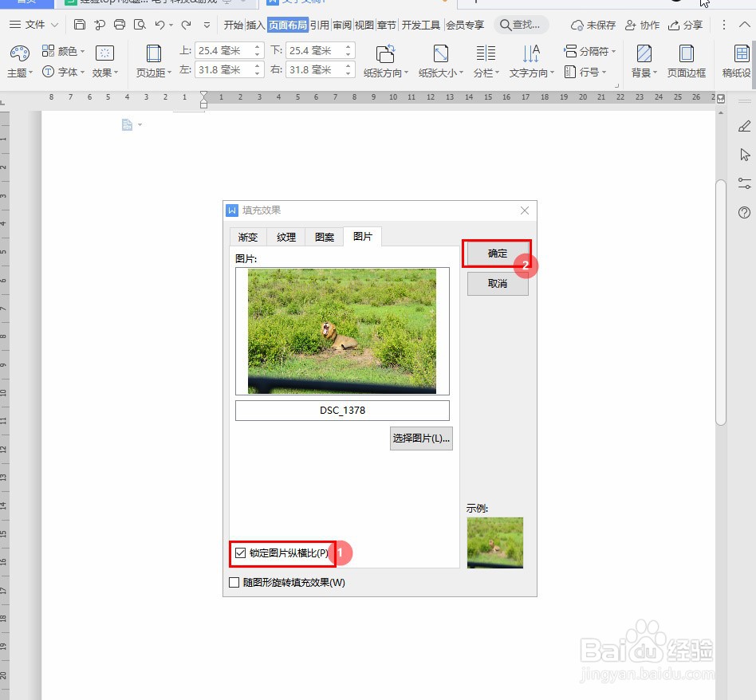Click the 字体 theme font icon
Screen dimensions: 756x700
point(48,72)
